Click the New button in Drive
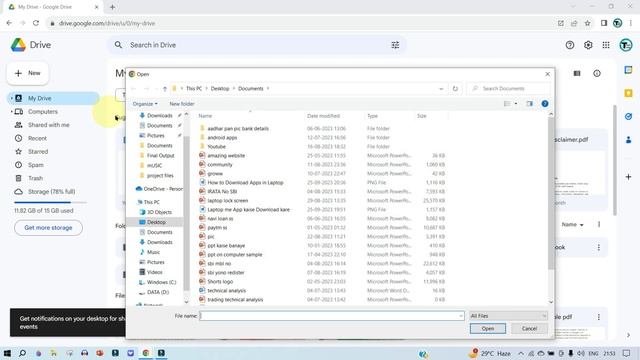This screenshot has height=360, width=640. coord(27,73)
